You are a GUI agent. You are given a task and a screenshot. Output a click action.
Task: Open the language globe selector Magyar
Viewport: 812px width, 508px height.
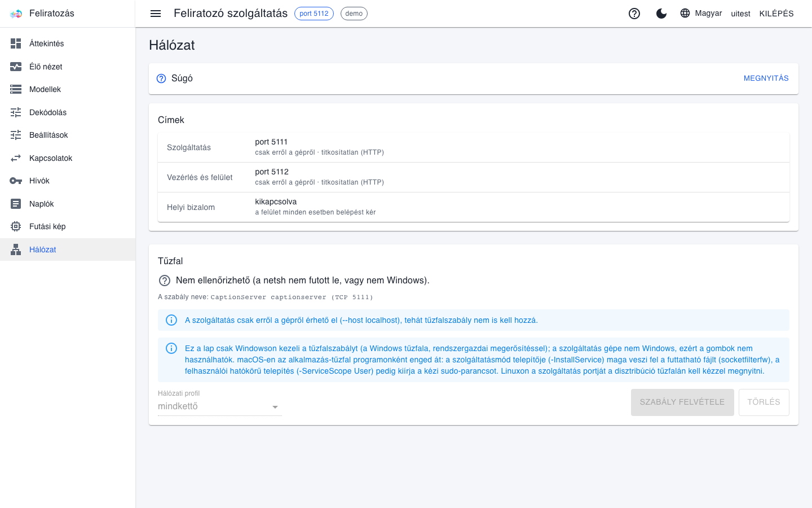pyautogui.click(x=701, y=13)
